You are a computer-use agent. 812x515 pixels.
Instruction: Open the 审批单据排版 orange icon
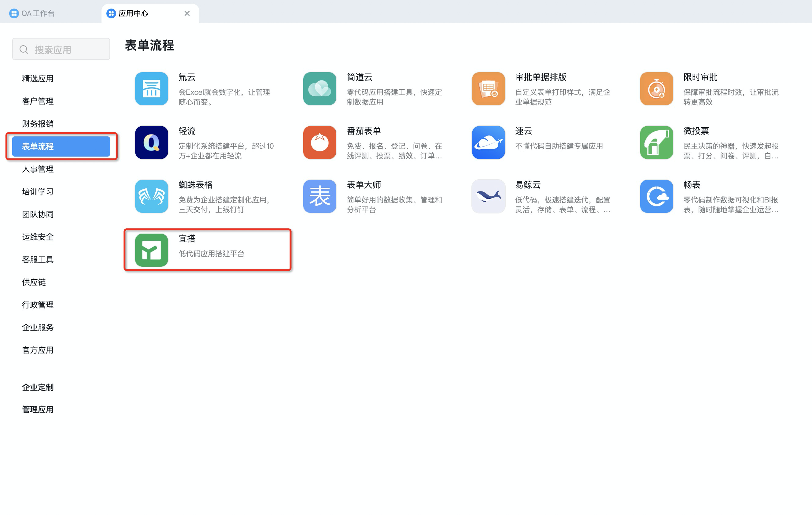488,89
